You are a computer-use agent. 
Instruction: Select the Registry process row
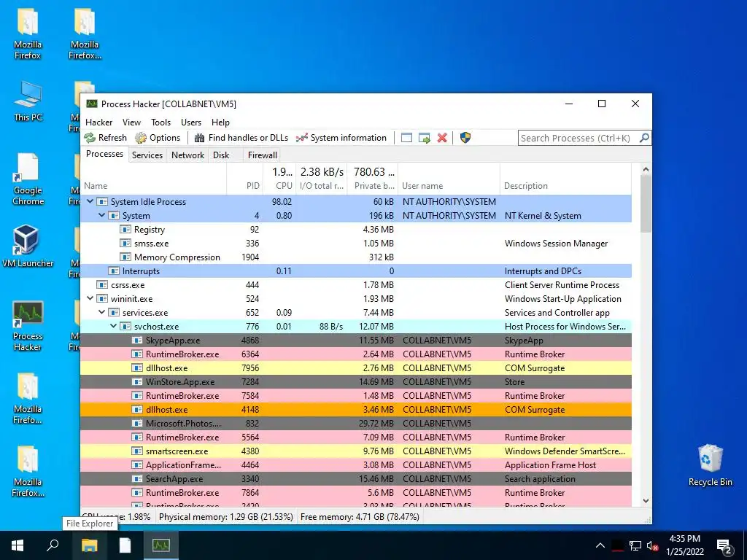point(356,230)
